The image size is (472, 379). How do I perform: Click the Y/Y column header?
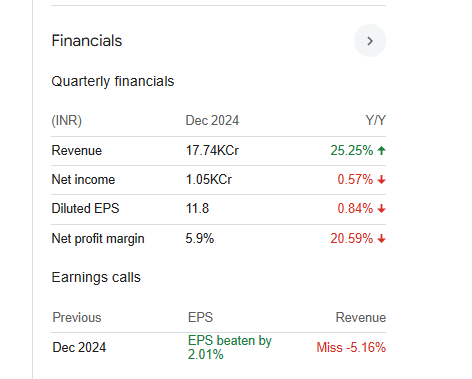pyautogui.click(x=375, y=120)
